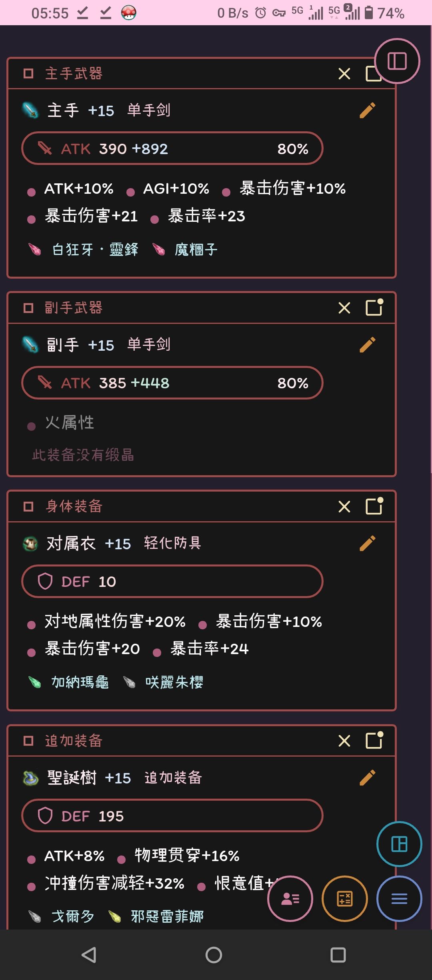The height and width of the screenshot is (980, 432).
Task: Select the 白狂牙・靈鋒 crystal link
Action: 95,250
